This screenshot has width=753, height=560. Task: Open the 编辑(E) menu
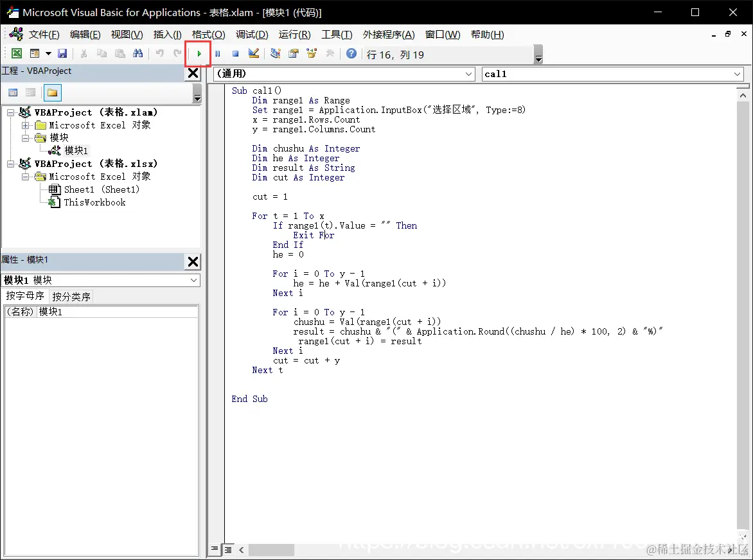click(x=85, y=35)
